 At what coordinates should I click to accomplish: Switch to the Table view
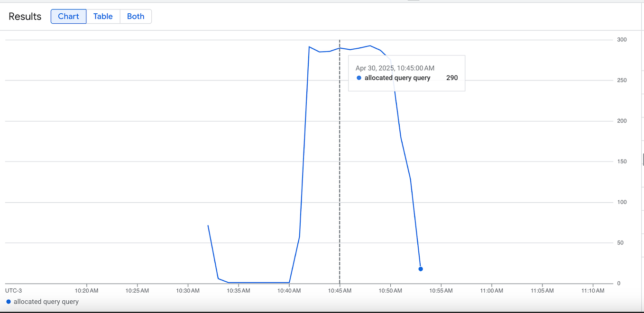click(103, 16)
